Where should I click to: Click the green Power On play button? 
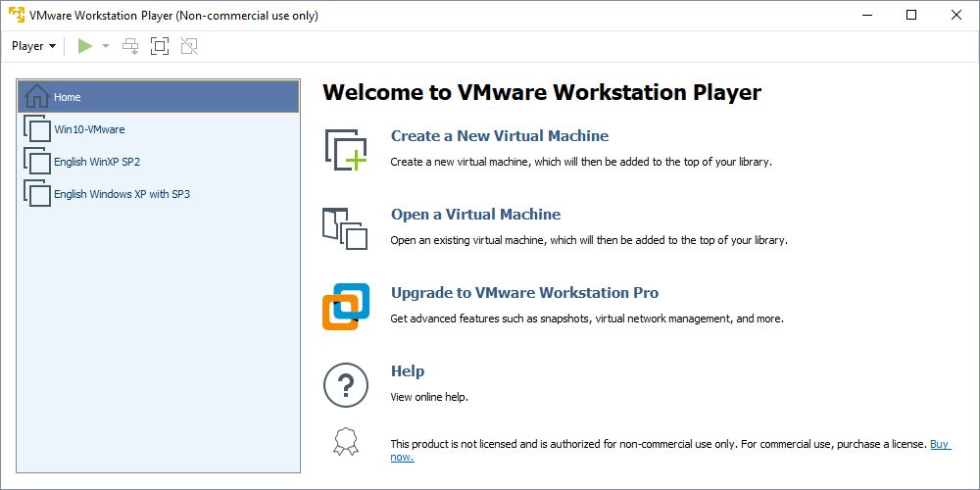85,46
